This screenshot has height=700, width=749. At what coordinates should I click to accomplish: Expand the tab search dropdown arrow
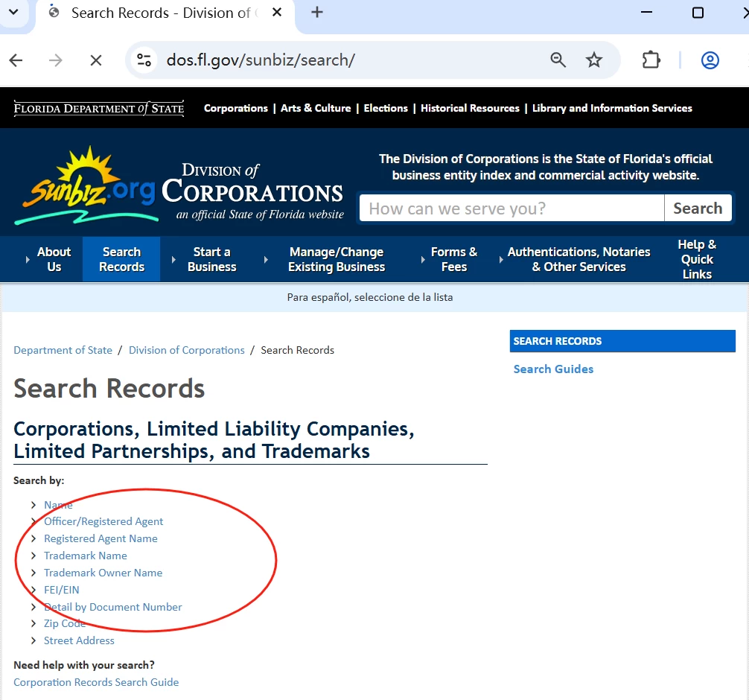[x=13, y=12]
